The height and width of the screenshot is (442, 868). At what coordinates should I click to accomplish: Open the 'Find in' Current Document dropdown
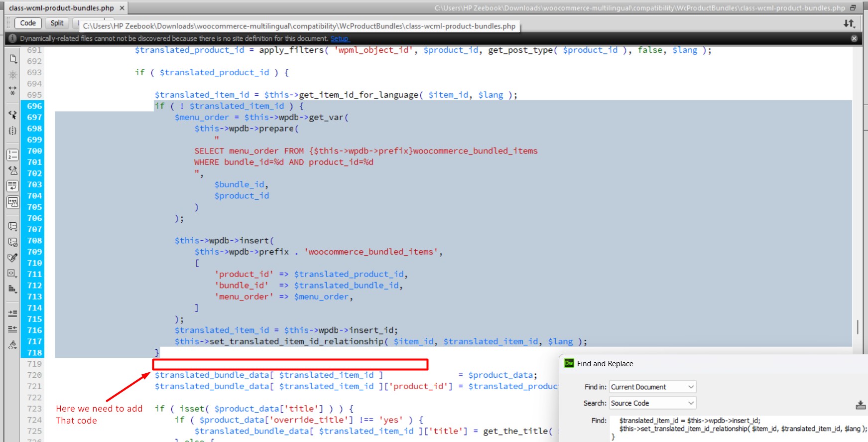click(x=652, y=387)
